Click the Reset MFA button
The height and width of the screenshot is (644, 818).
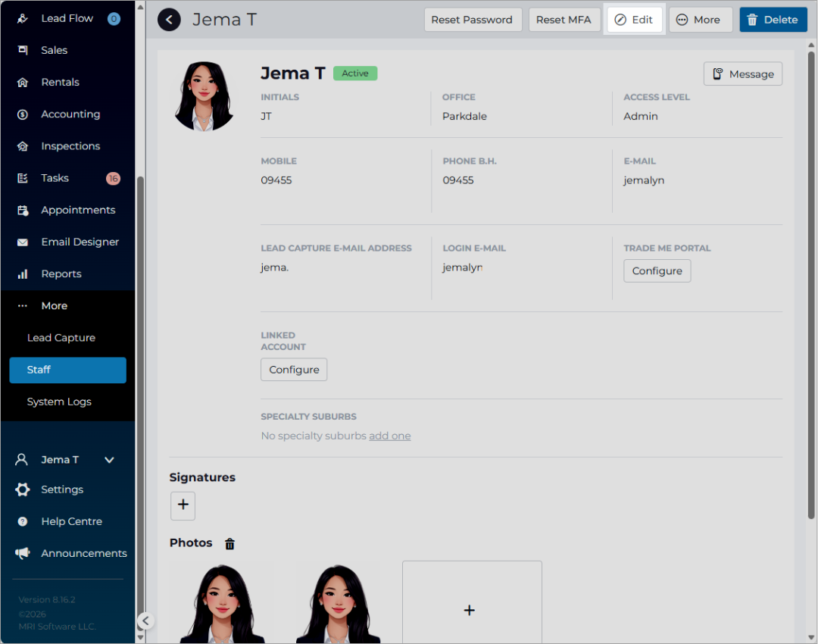(x=564, y=20)
